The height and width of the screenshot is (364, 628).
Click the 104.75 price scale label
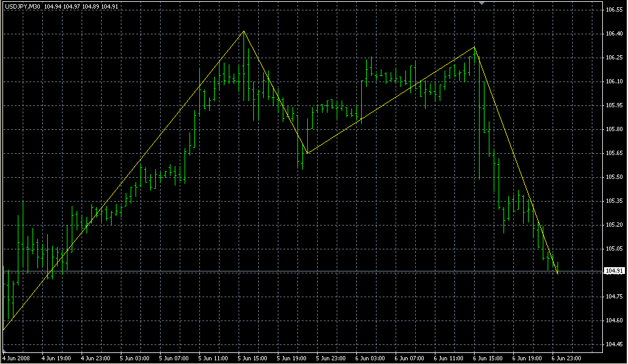(x=614, y=297)
